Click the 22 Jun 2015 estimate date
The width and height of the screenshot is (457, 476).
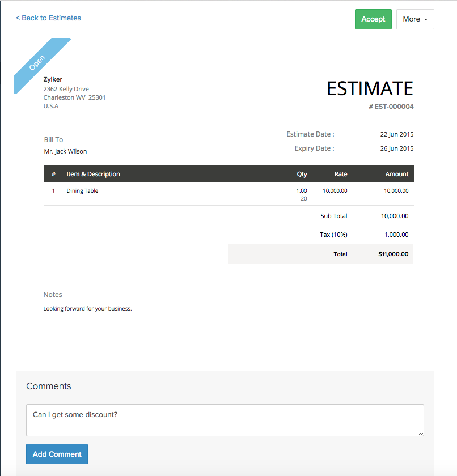tap(396, 135)
